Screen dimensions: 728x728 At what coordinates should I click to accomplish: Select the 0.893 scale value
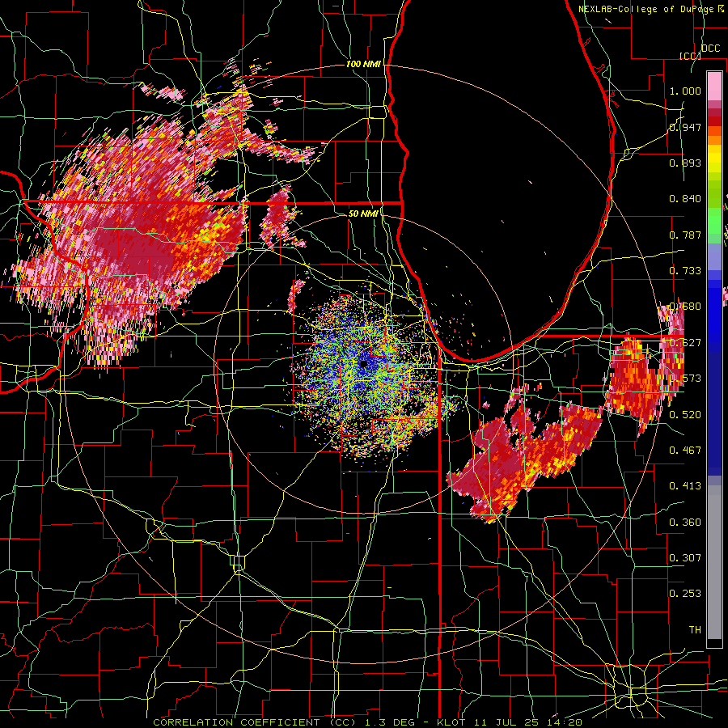[x=685, y=163]
